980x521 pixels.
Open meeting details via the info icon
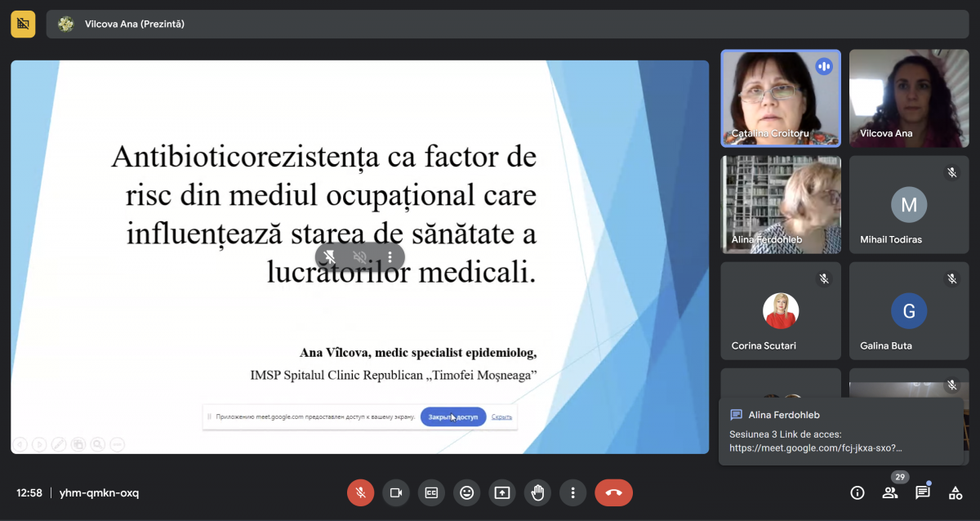click(857, 492)
